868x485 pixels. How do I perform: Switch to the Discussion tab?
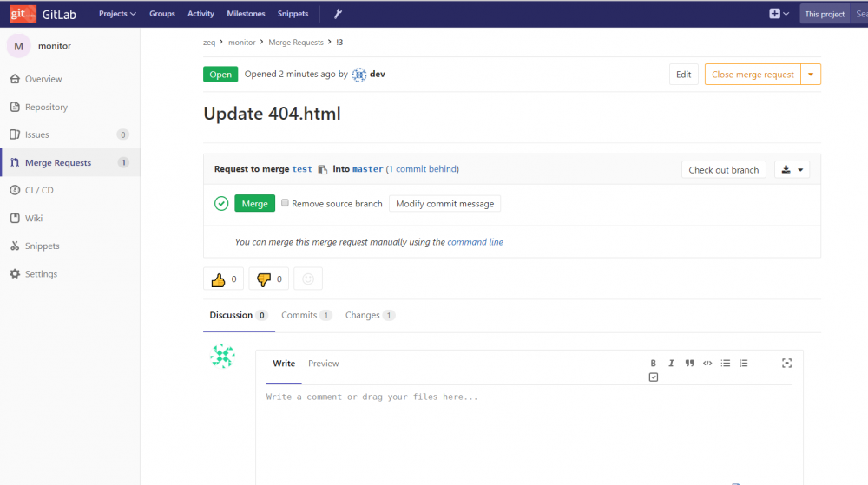point(239,315)
